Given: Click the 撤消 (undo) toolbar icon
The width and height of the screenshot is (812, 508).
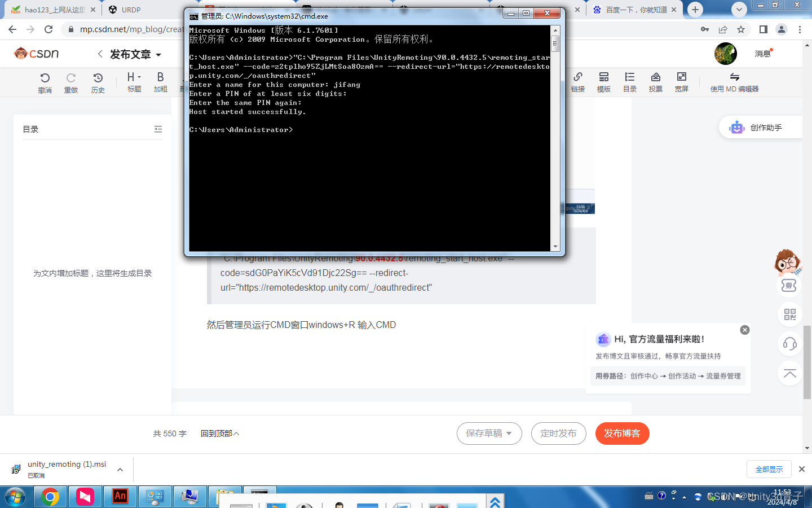Looking at the screenshot, I should click(x=45, y=82).
